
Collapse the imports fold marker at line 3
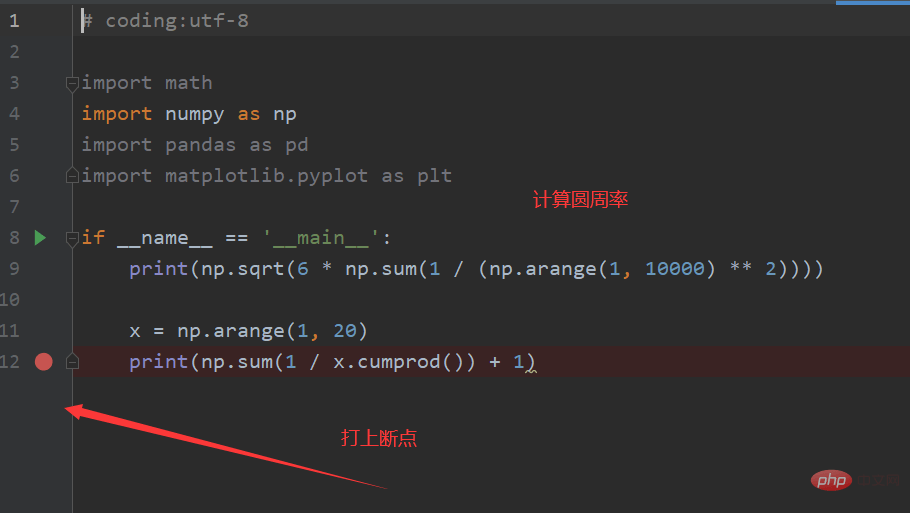click(72, 84)
